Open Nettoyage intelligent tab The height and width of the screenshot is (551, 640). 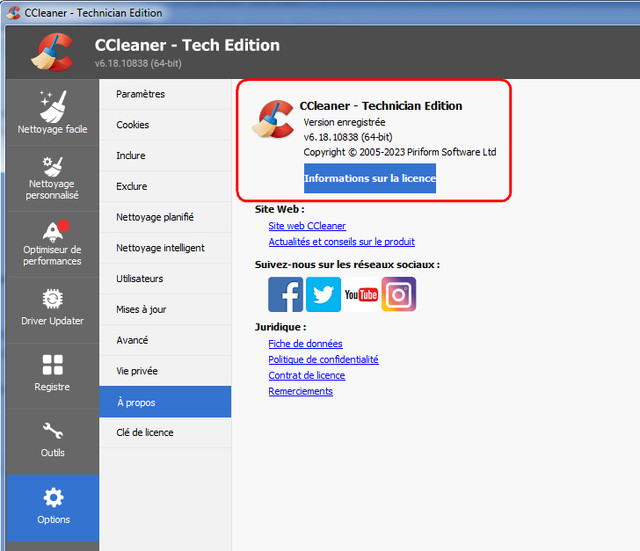[165, 248]
